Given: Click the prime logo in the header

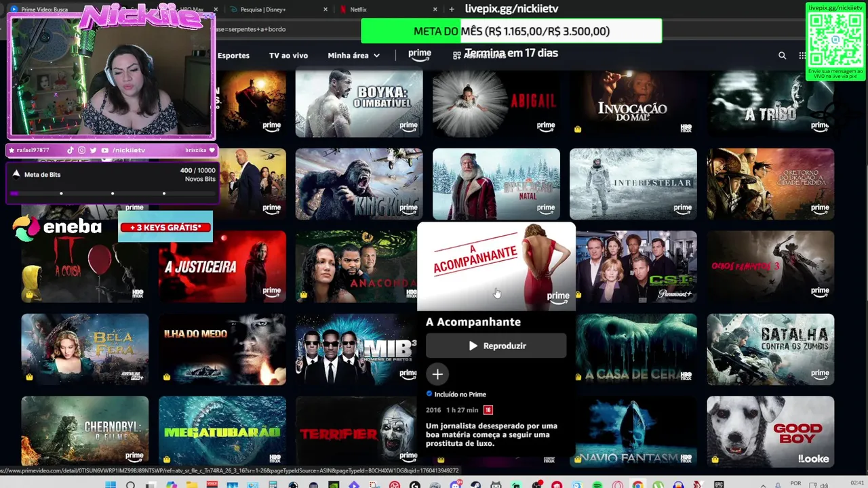Looking at the screenshot, I should pyautogui.click(x=420, y=55).
